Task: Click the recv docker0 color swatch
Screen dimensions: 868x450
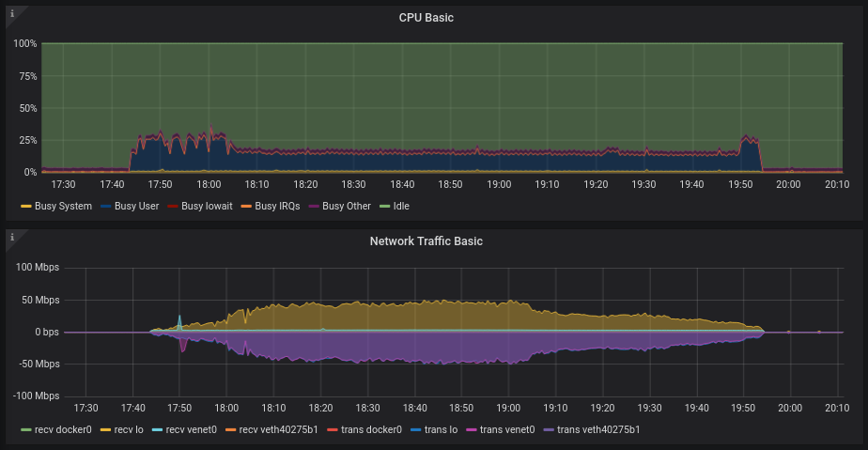Action: [x=26, y=429]
